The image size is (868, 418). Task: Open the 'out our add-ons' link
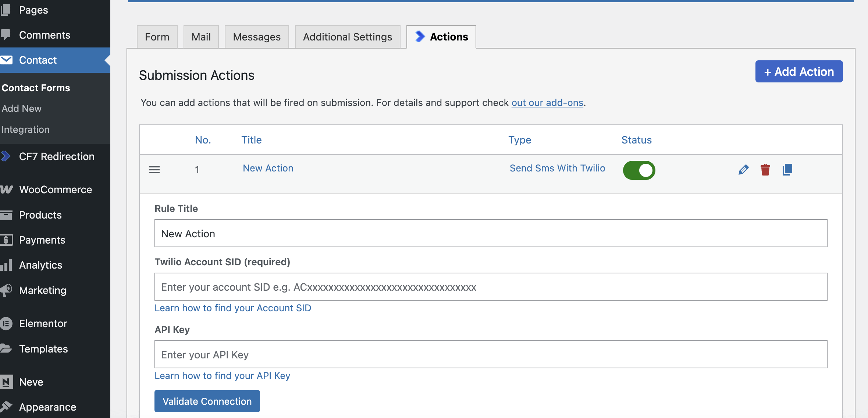[x=547, y=103]
